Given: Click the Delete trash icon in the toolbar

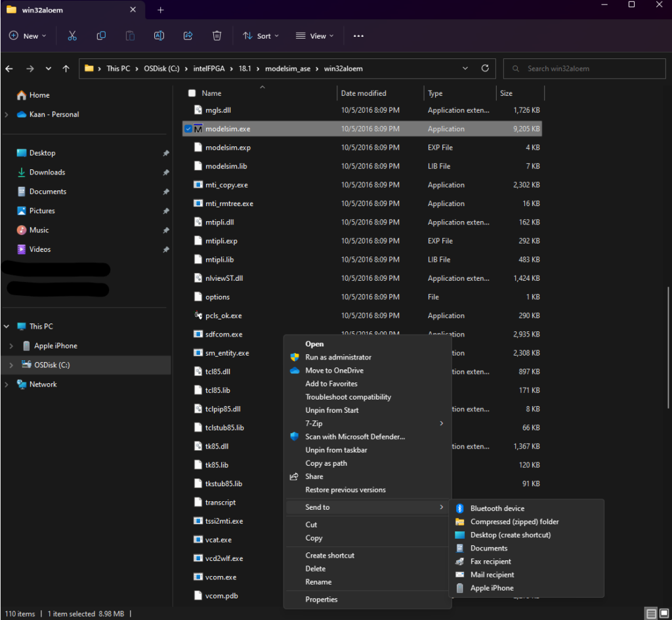Looking at the screenshot, I should point(217,35).
